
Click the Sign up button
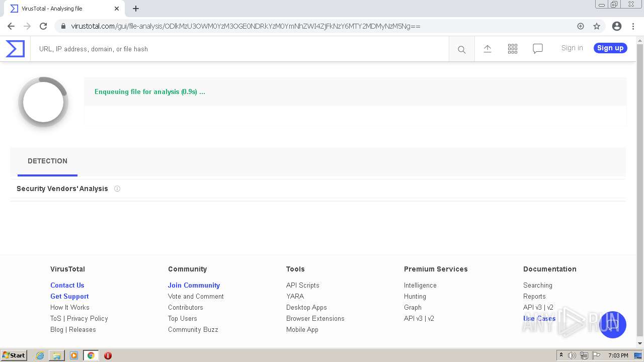pos(610,48)
